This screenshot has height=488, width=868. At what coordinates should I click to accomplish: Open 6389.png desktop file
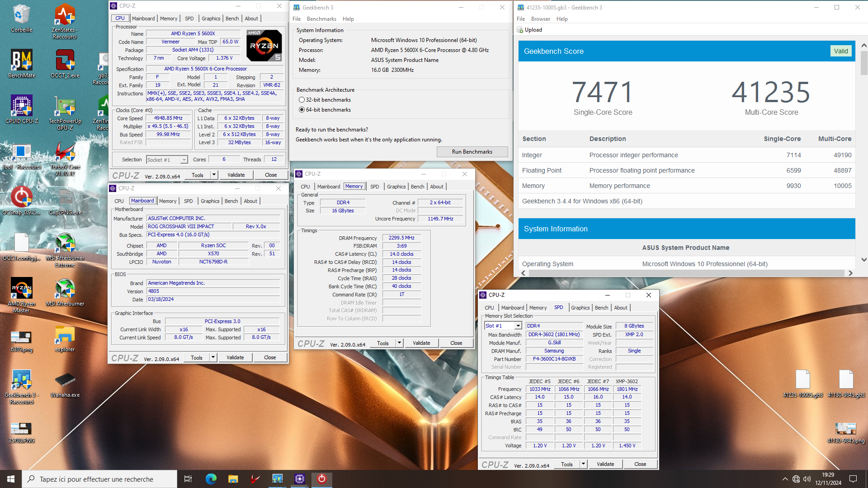coord(21,341)
